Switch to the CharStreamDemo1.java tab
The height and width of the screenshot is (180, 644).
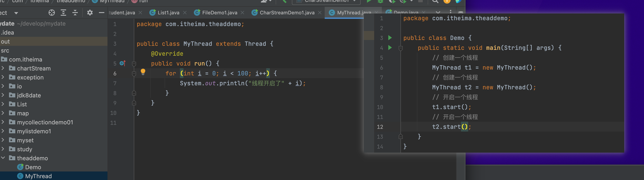[x=287, y=13]
